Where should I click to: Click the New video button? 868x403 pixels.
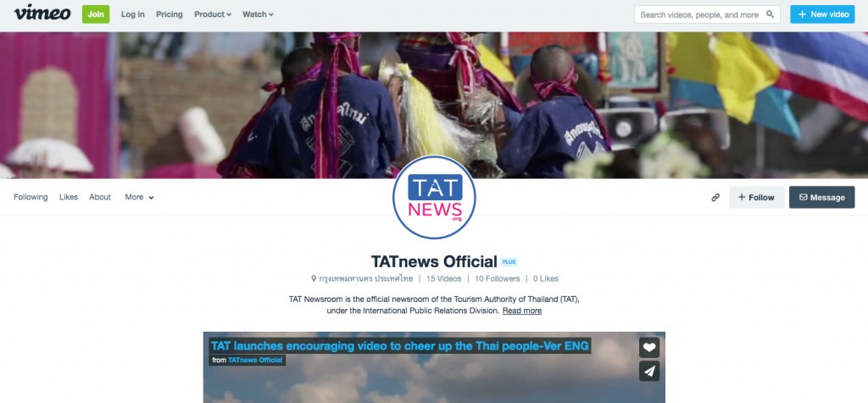coord(822,14)
